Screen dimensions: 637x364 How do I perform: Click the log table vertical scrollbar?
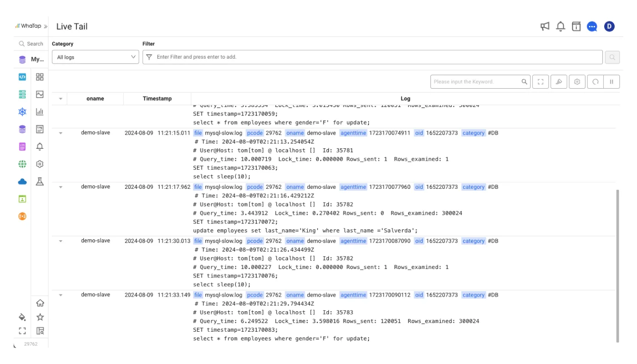click(617, 266)
